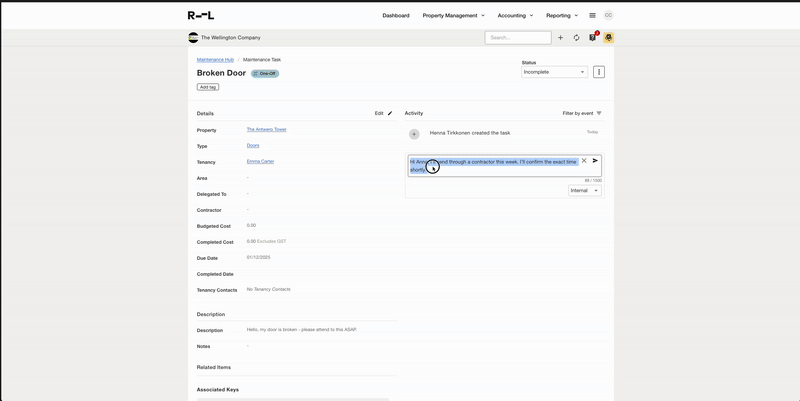800x401 pixels.
Task: Expand the Property Management menu
Action: tap(453, 15)
